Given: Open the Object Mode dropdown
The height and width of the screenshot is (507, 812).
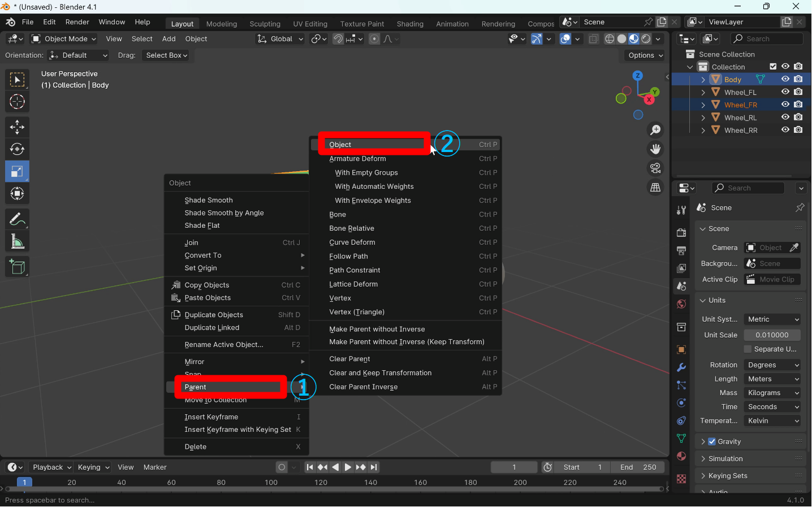Looking at the screenshot, I should tap(64, 39).
